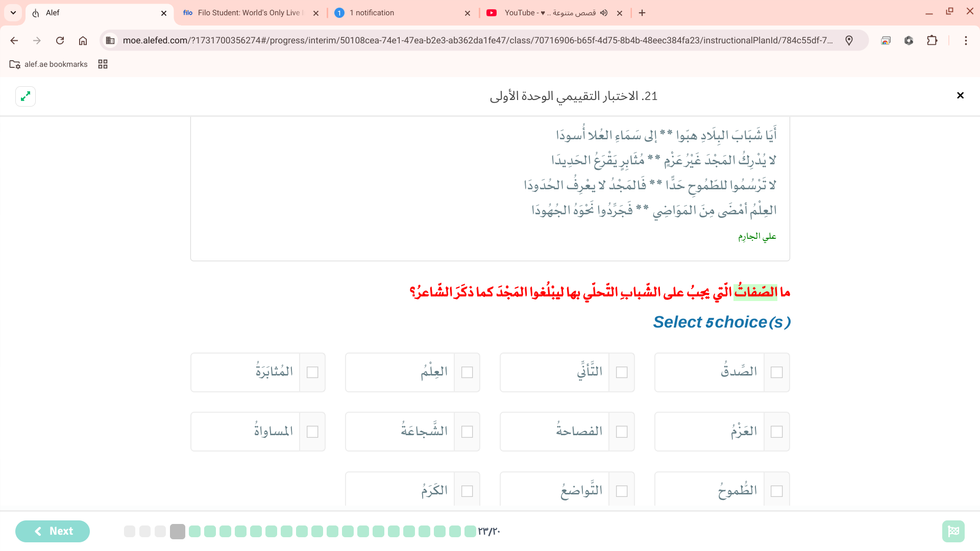Open the apps grid icon in bookmarks bar
The height and width of the screenshot is (551, 980).
(103, 64)
